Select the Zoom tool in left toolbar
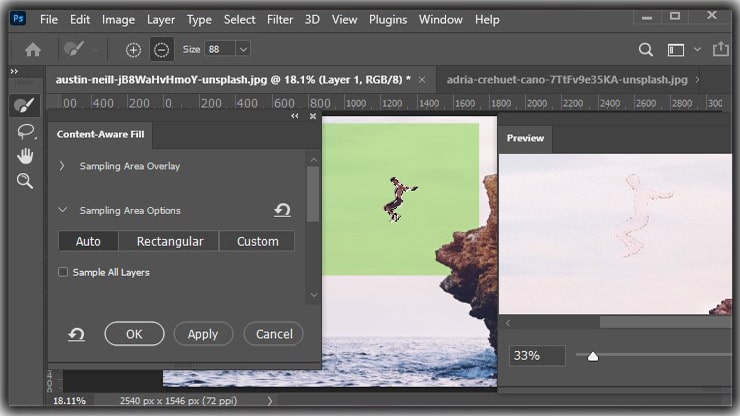740x416 pixels. 25,181
